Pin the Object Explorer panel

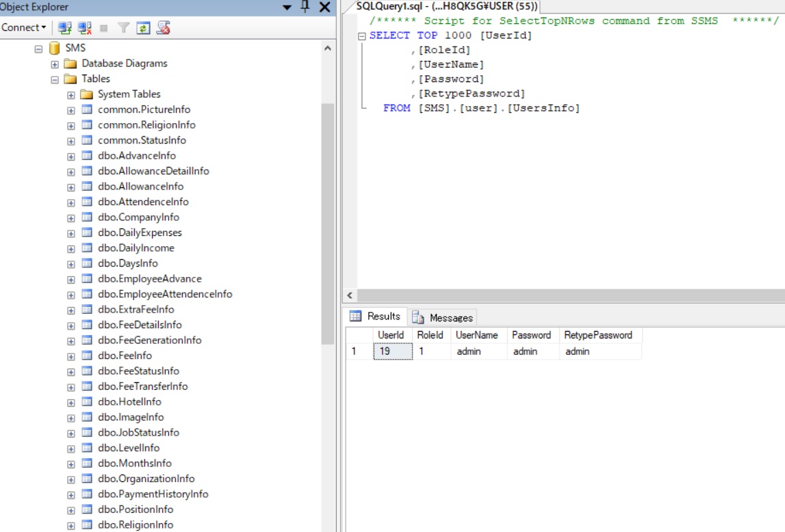305,8
